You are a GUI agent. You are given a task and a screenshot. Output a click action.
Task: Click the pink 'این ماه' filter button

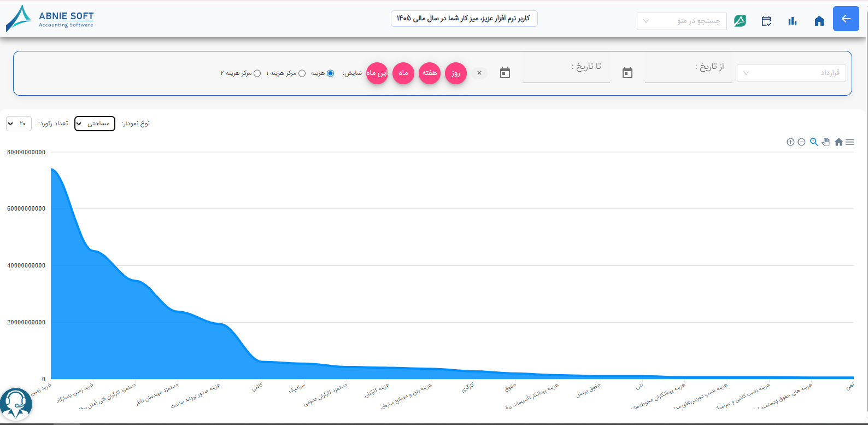pos(377,73)
